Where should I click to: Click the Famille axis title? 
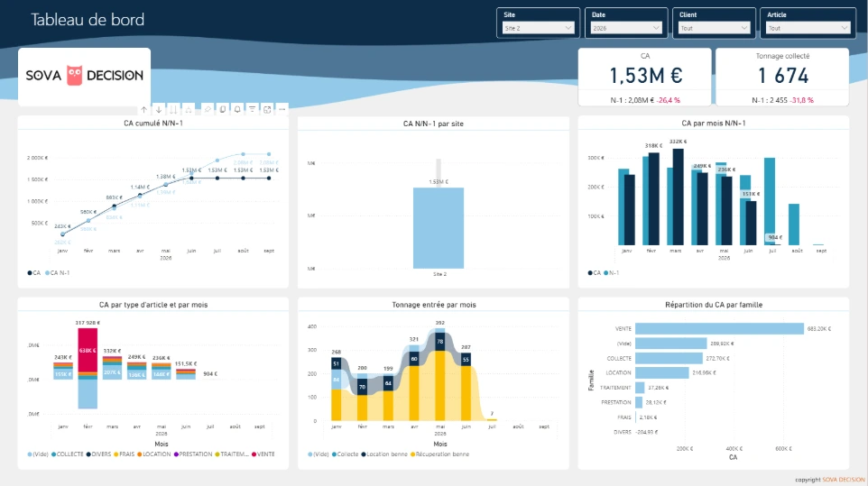tap(591, 381)
